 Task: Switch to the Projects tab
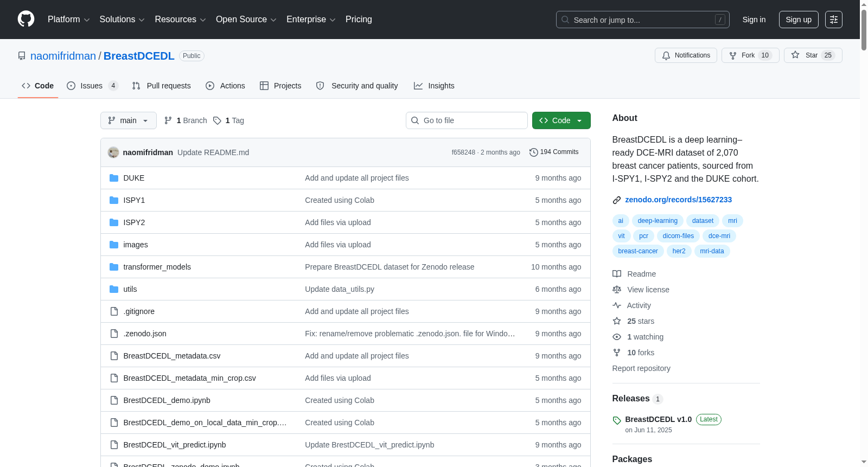pos(280,86)
